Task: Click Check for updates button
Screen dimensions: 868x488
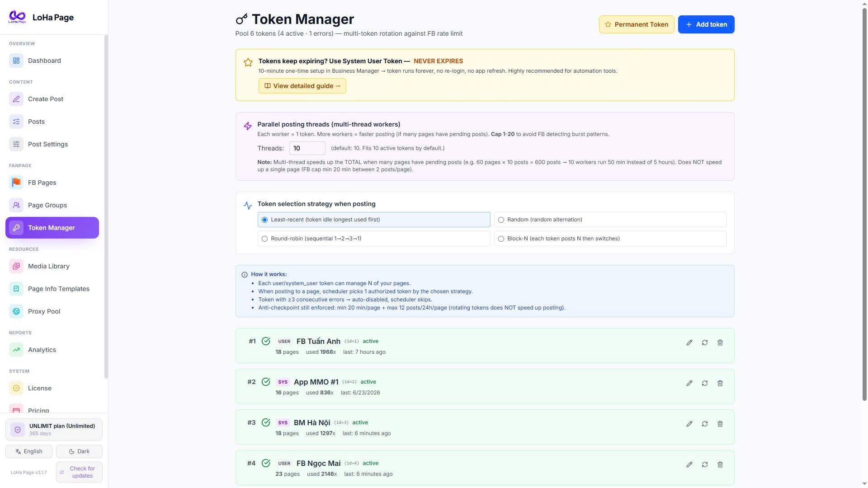Action: pyautogui.click(x=79, y=472)
